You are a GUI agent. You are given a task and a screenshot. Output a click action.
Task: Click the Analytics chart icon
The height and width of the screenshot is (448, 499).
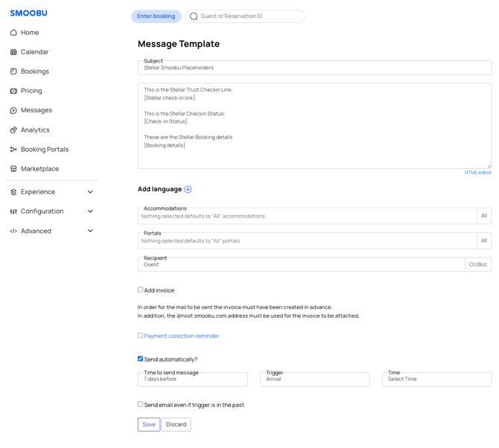[x=13, y=130]
